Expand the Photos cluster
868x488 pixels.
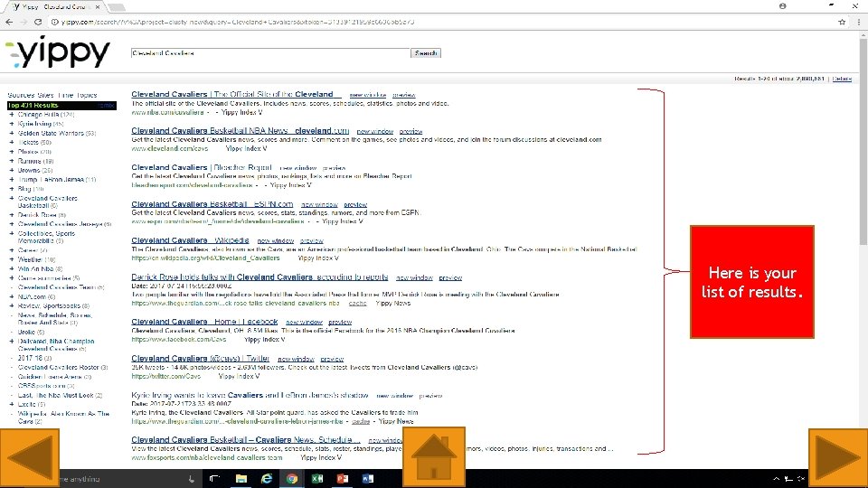12,152
